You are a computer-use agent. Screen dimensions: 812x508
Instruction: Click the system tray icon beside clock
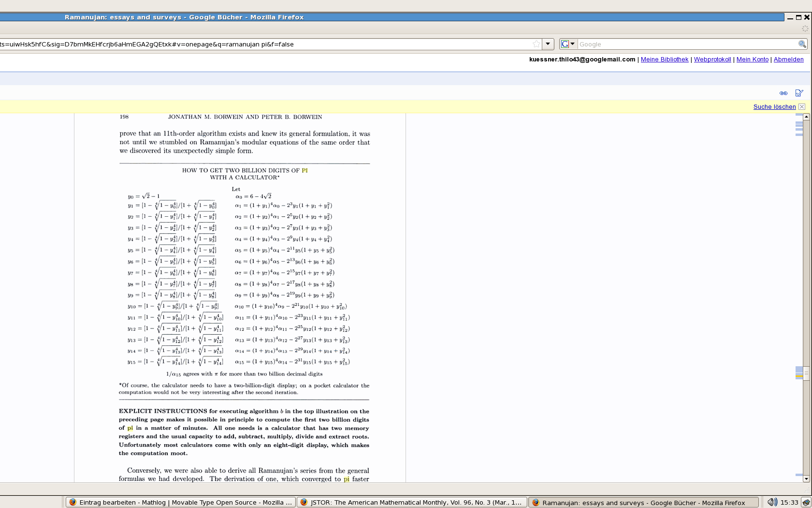(806, 502)
